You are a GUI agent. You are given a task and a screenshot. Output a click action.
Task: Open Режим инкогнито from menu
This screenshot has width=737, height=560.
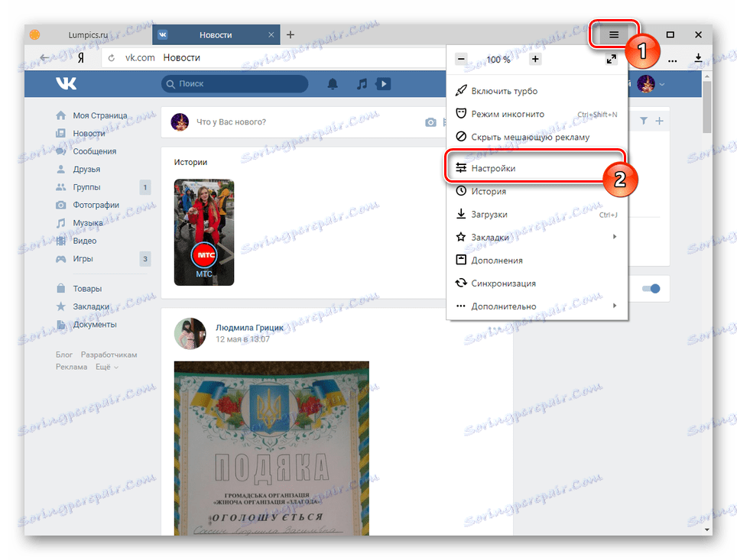[537, 114]
